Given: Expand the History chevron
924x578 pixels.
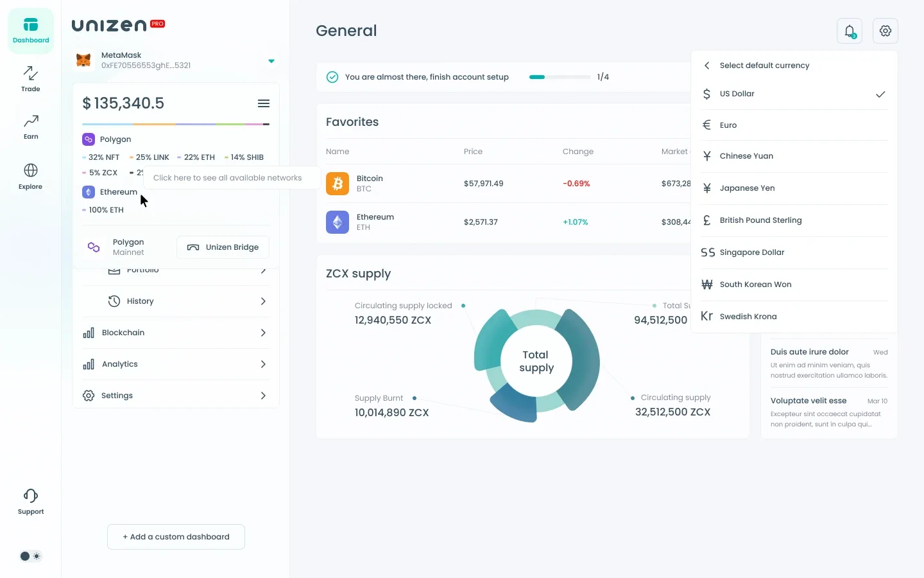Looking at the screenshot, I should pyautogui.click(x=263, y=301).
